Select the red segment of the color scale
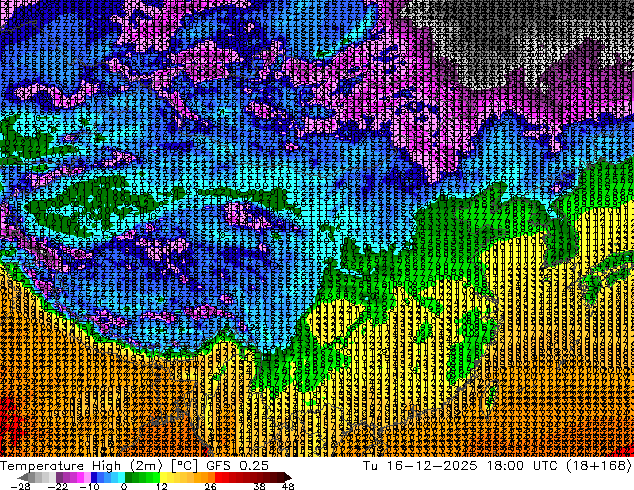Screen dimensions: 634x490 (x=235, y=477)
